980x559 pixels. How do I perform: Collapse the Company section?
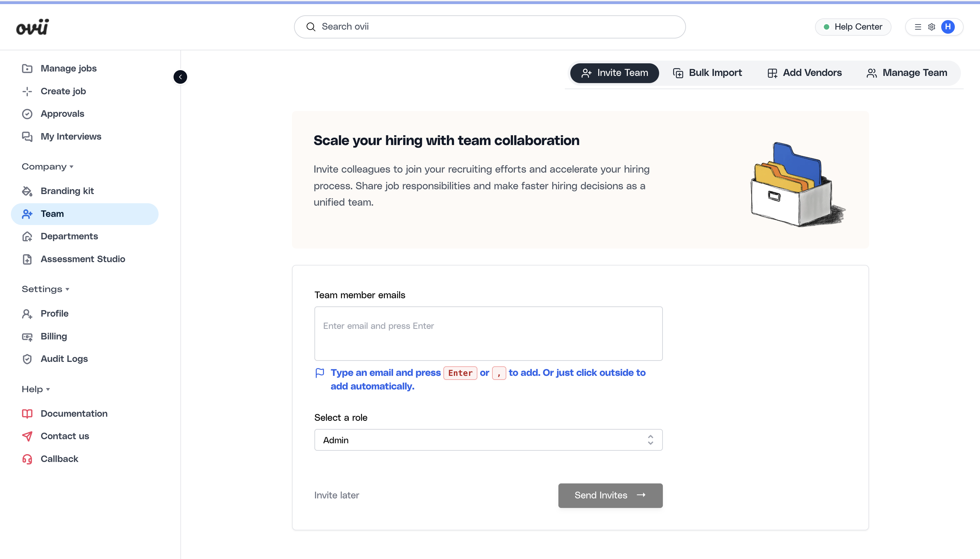click(72, 166)
